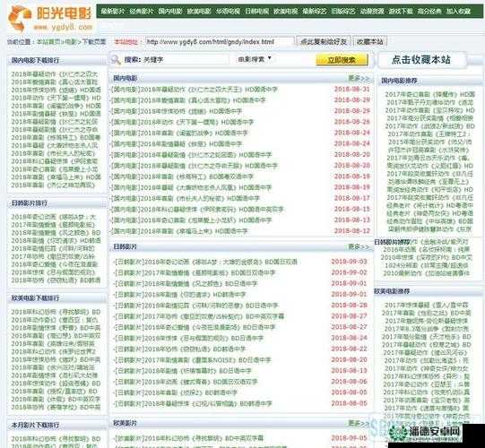Screen dimensions: 485x448
Task: Click the 点此复制给好友 button
Action: (x=324, y=41)
